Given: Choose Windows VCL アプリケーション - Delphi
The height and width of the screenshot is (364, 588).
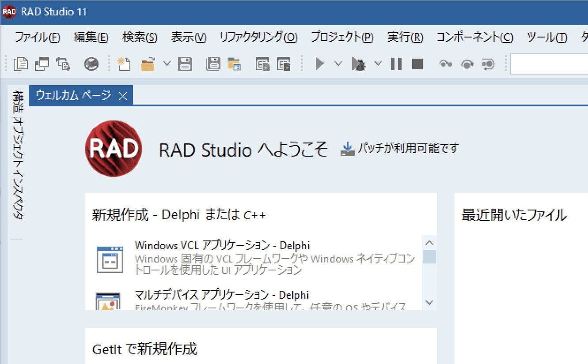Looking at the screenshot, I should coord(222,245).
